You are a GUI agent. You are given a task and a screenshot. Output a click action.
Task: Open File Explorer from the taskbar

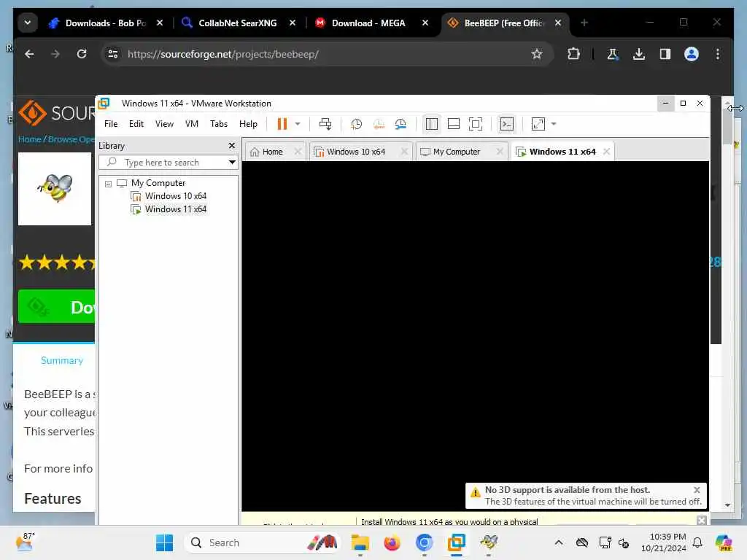tap(360, 542)
